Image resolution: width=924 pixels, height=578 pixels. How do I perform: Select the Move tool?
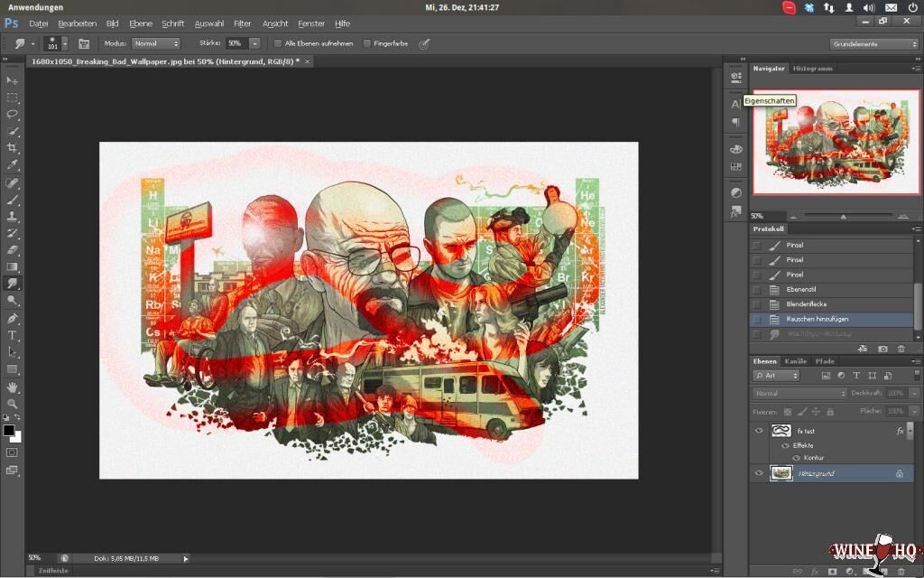click(13, 80)
